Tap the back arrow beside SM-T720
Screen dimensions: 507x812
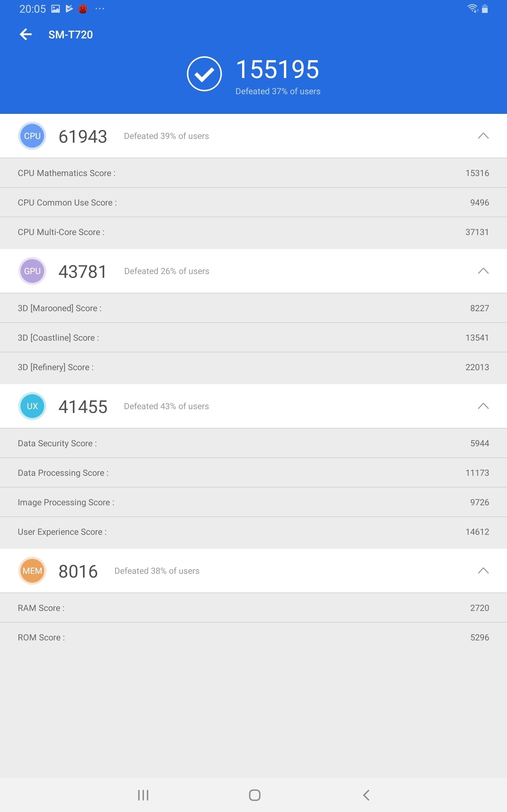click(x=26, y=34)
